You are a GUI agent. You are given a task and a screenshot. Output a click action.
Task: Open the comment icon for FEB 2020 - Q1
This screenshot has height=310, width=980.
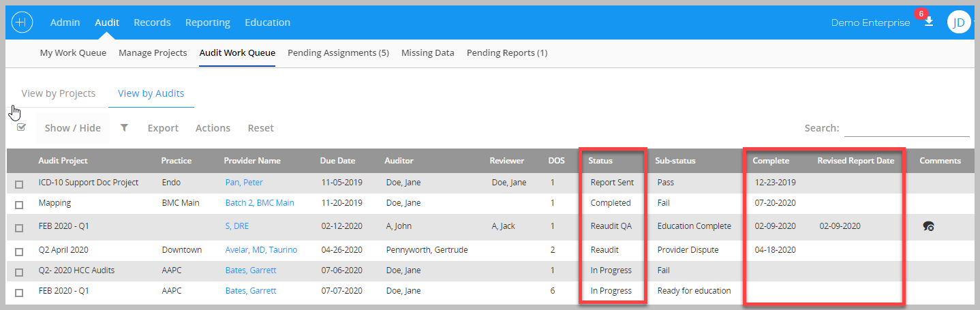pyautogui.click(x=928, y=226)
